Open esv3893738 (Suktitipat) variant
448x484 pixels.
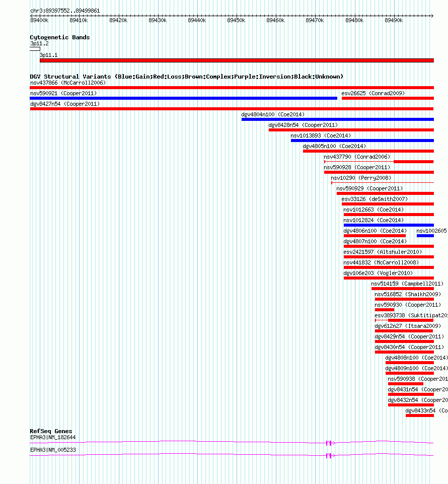pyautogui.click(x=404, y=320)
